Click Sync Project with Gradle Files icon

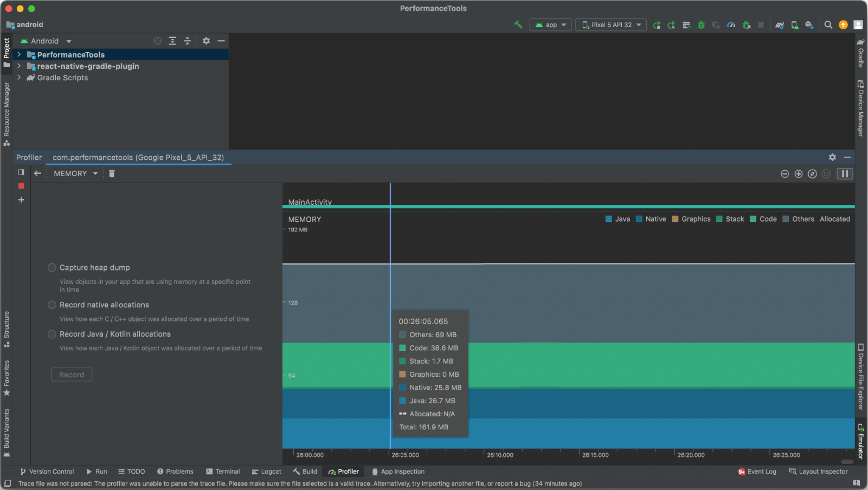780,25
